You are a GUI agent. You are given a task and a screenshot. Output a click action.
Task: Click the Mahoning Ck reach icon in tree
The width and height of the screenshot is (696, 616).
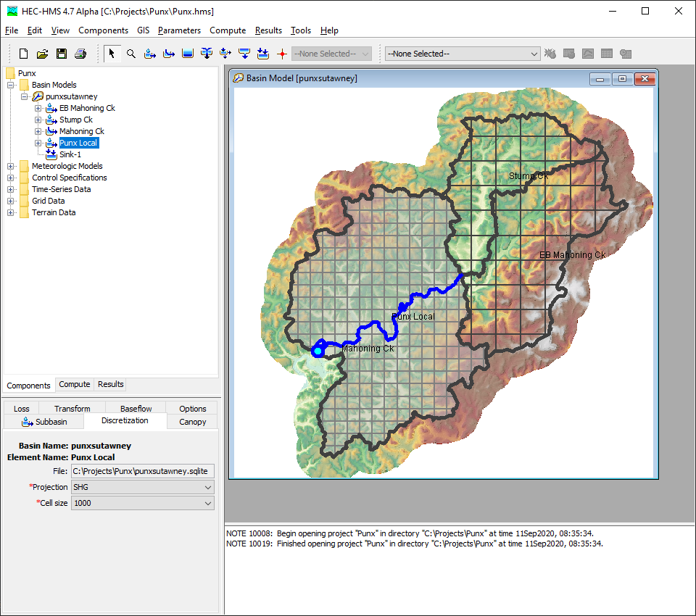coord(51,131)
